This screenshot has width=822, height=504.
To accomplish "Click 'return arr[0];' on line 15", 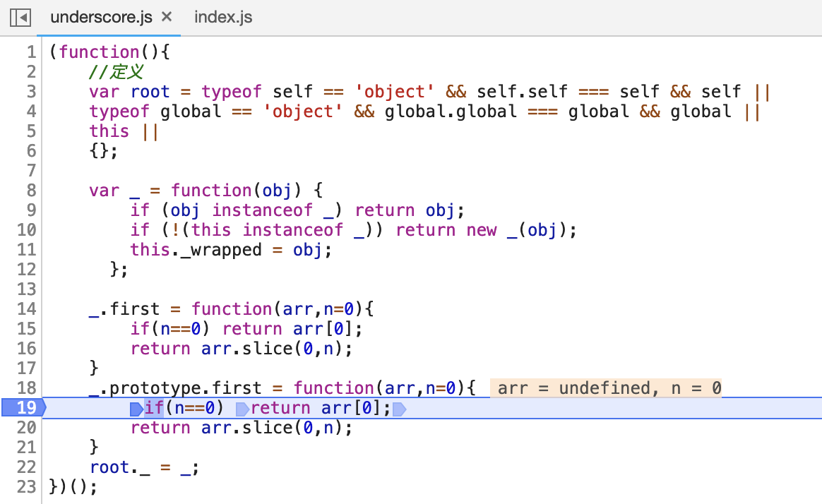I will [292, 328].
